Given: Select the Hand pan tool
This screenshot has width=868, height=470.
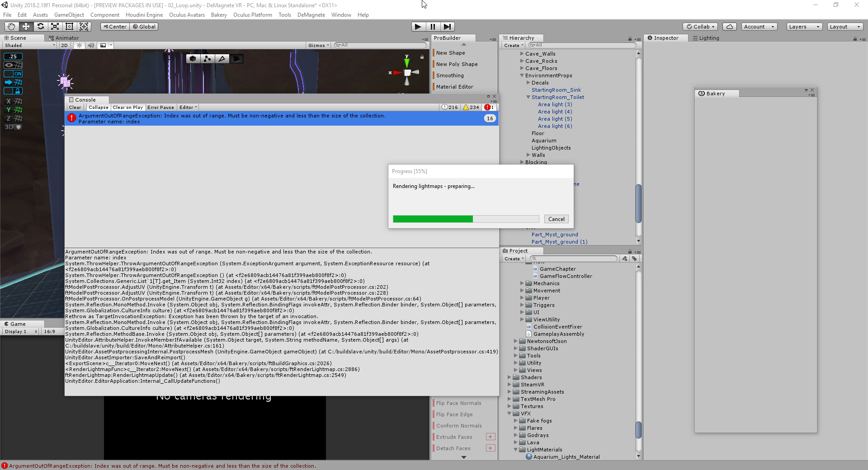Looking at the screenshot, I should coord(11,27).
